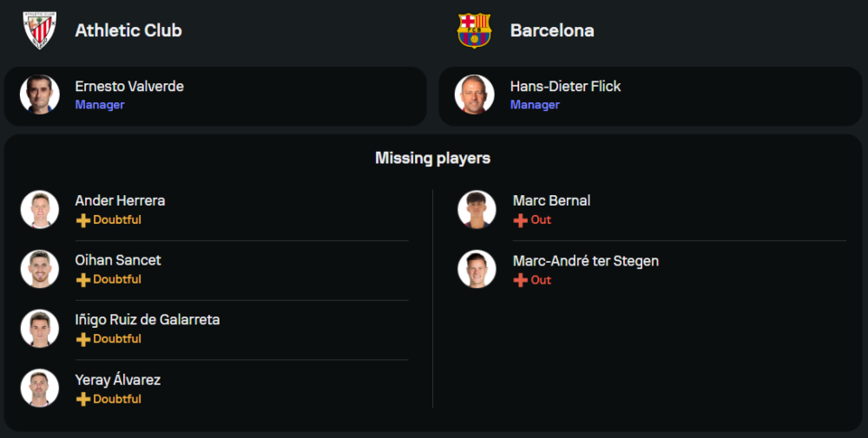
Task: Click the doubtful cross icon for Yeray Álvarez
Action: tap(83, 400)
